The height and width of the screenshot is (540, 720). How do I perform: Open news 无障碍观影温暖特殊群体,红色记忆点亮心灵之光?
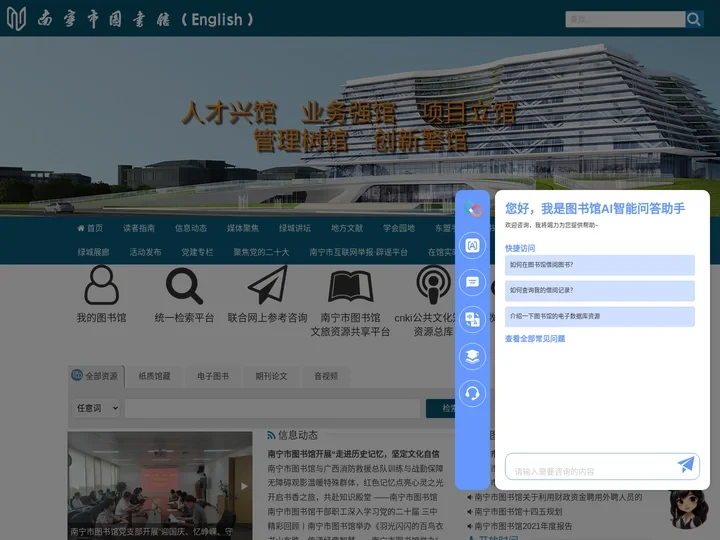(355, 483)
